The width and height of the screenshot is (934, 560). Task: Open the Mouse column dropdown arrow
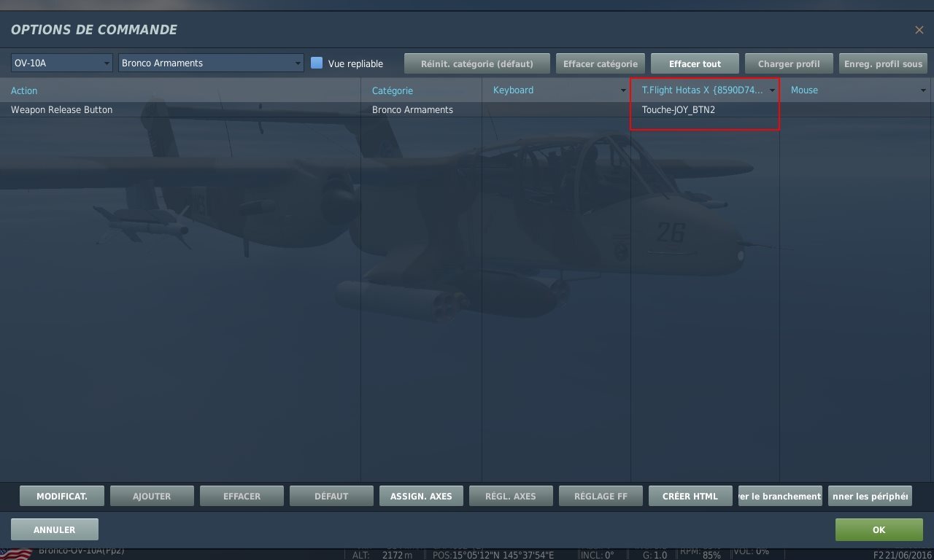tap(923, 90)
